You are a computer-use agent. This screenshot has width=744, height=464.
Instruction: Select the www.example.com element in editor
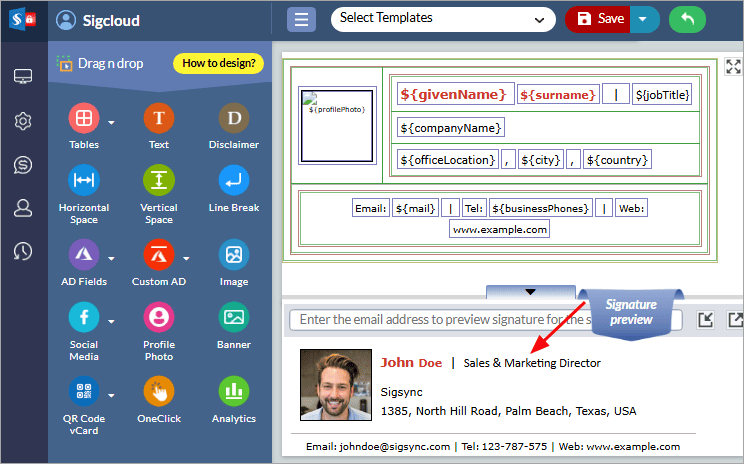coord(500,229)
